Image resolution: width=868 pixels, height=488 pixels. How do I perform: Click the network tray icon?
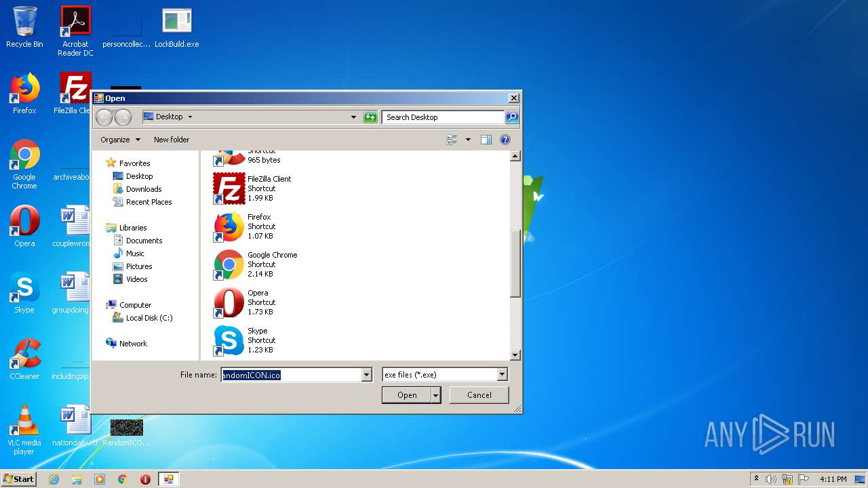tap(787, 479)
